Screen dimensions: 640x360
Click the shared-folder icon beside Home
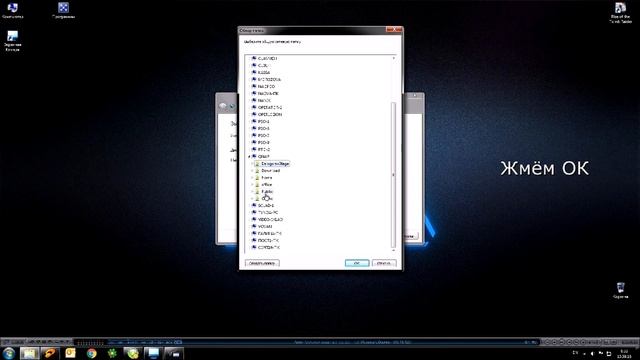[x=257, y=178]
